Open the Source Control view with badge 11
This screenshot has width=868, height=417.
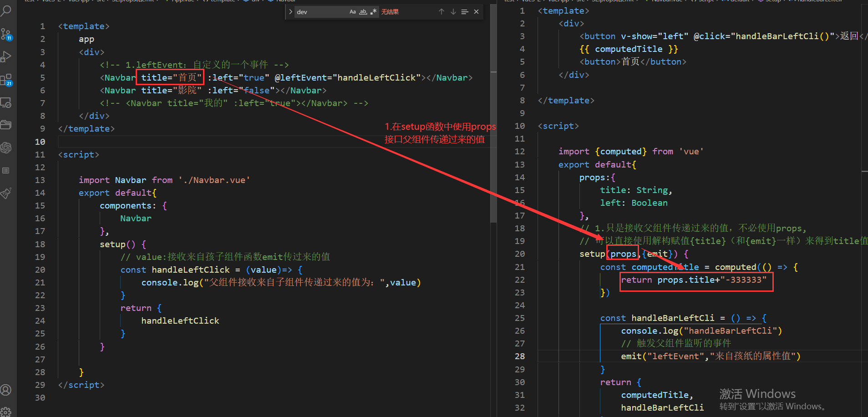click(6, 34)
